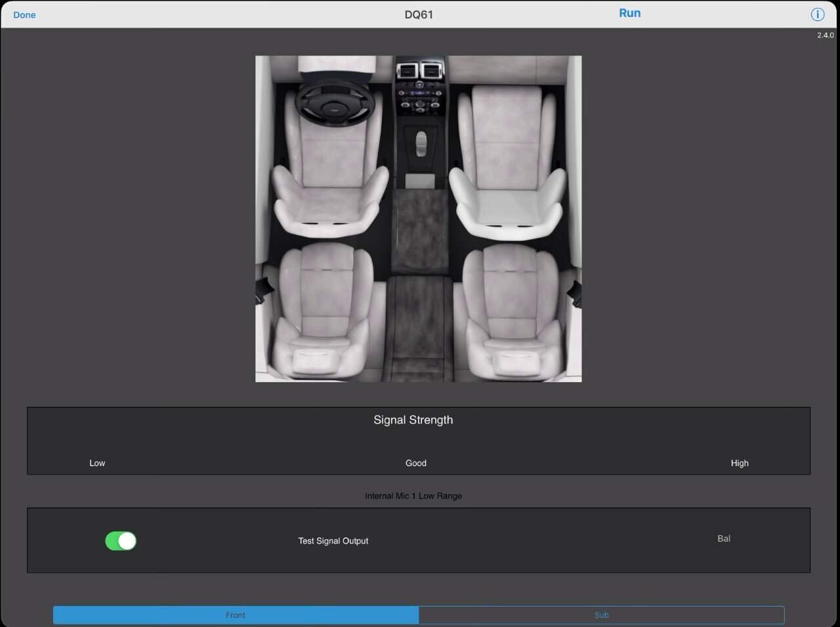Click the Good signal label
Screen dimensions: 840x627
pos(416,463)
